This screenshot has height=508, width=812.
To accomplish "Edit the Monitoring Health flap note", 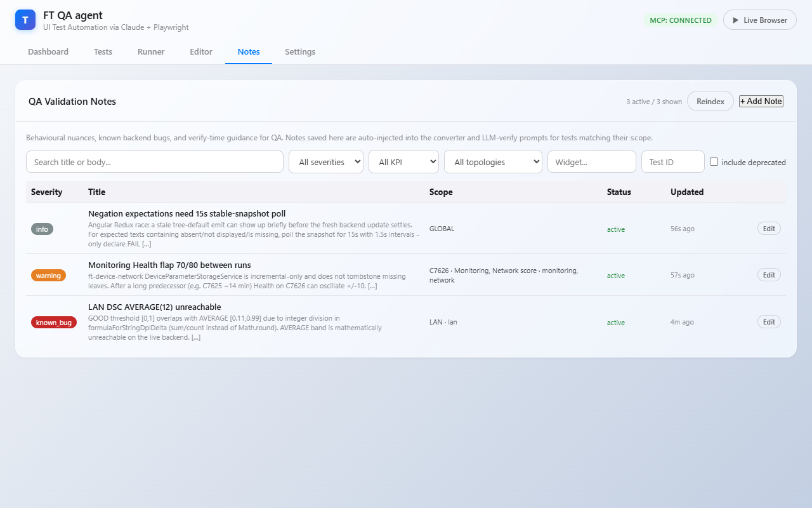I will point(769,275).
